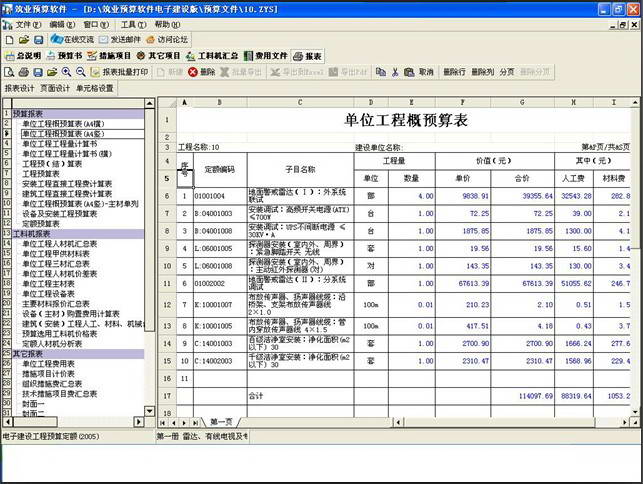643x484 pixels.
Task: Click report list horizontal scroll right arrow
Action: coord(139,421)
